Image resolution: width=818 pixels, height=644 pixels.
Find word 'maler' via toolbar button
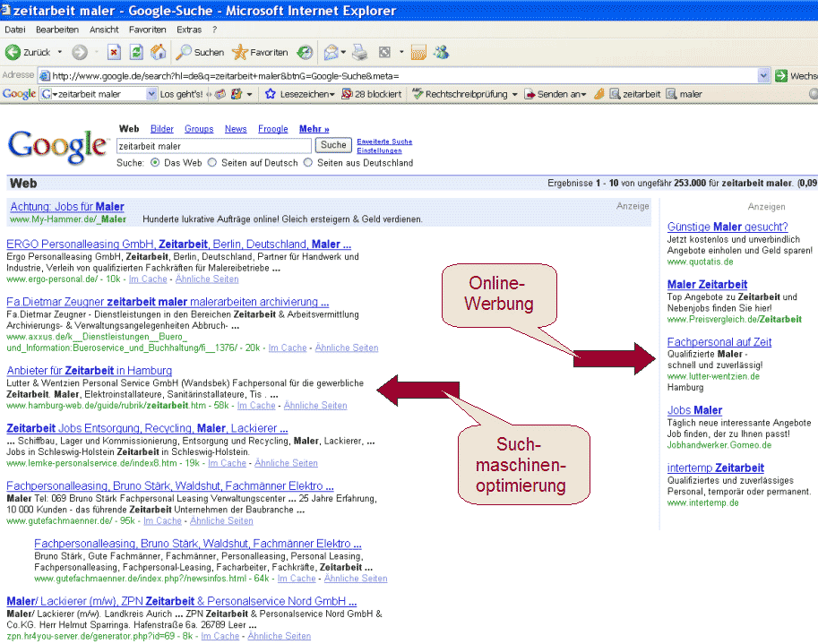coord(684,94)
